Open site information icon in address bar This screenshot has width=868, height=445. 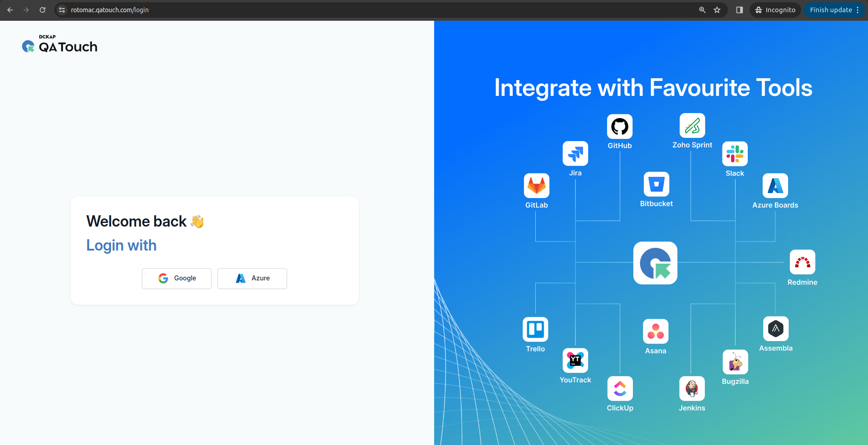pyautogui.click(x=62, y=10)
